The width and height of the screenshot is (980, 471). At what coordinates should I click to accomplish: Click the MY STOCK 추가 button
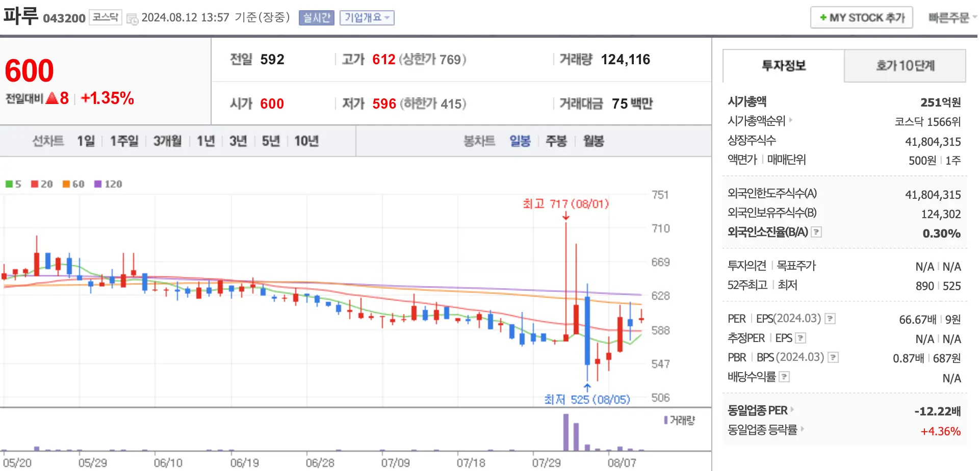pos(861,17)
